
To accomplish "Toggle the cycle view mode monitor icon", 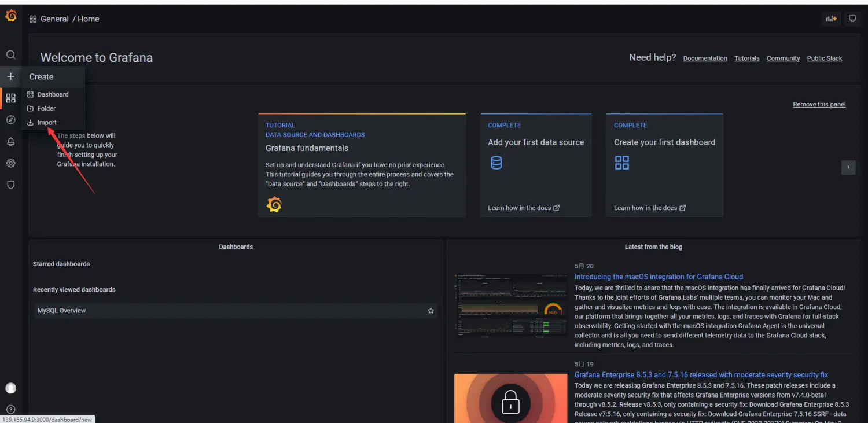I will pyautogui.click(x=852, y=19).
